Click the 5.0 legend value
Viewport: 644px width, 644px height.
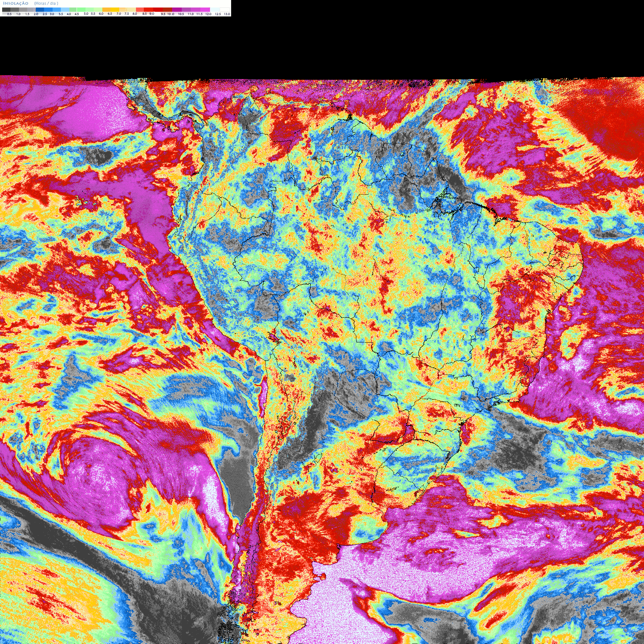coord(86,14)
